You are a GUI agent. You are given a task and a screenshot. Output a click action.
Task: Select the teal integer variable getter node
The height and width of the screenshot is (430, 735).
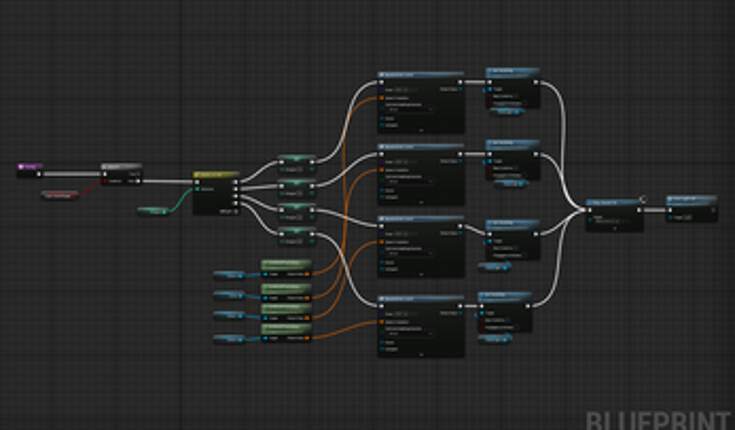coord(153,211)
